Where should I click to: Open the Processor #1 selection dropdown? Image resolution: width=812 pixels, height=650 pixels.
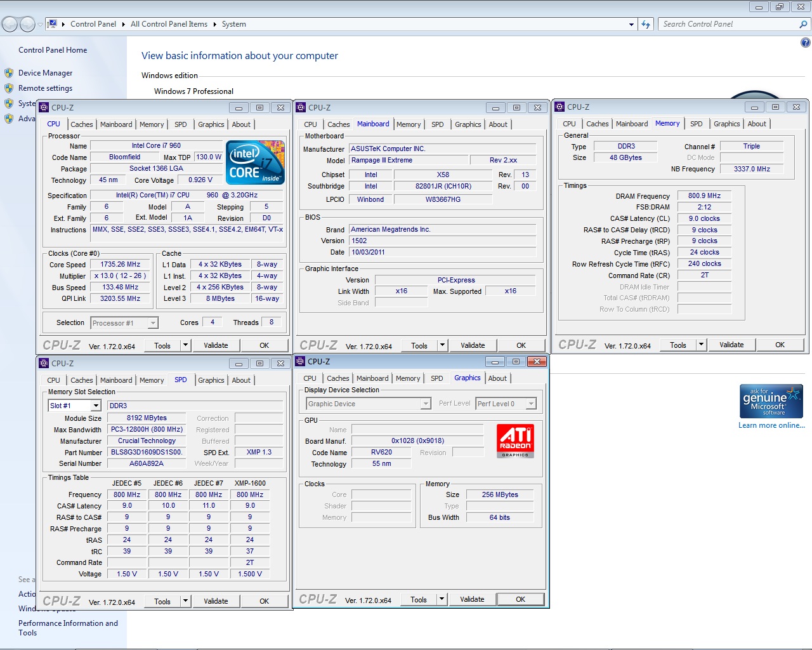tap(153, 323)
